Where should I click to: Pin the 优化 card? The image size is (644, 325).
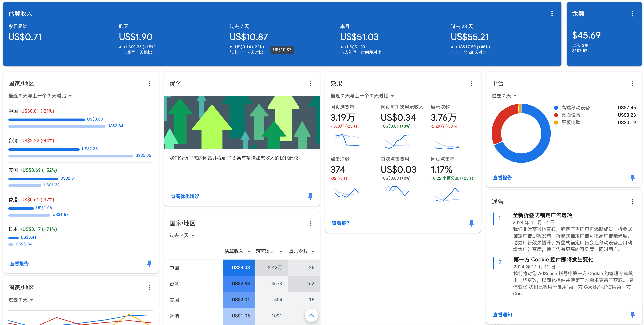point(310,196)
